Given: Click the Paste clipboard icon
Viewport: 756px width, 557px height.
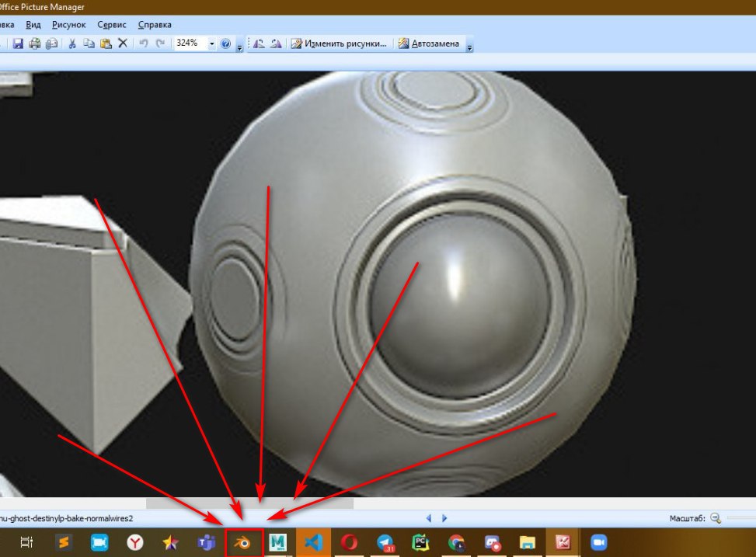Looking at the screenshot, I should pyautogui.click(x=106, y=44).
